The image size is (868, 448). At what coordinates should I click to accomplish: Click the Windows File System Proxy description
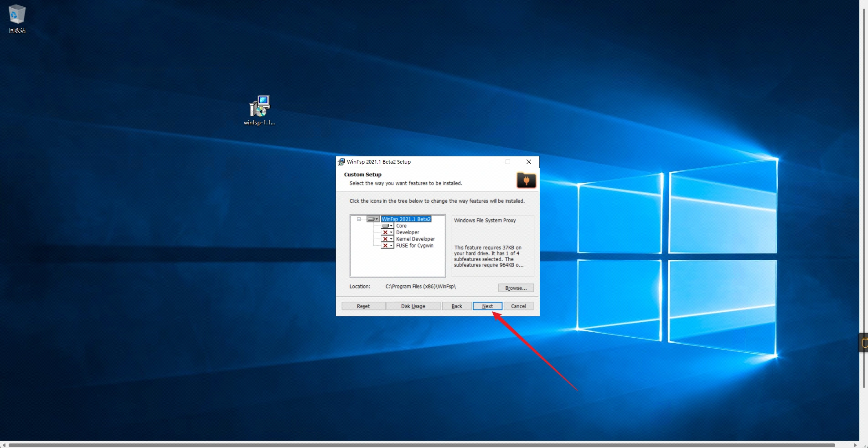485,221
